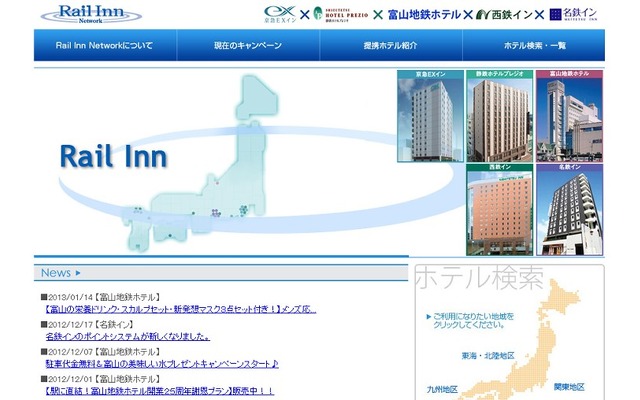Click the 名鉄イン header logo
This screenshot has width=640, height=400.
click(x=573, y=14)
